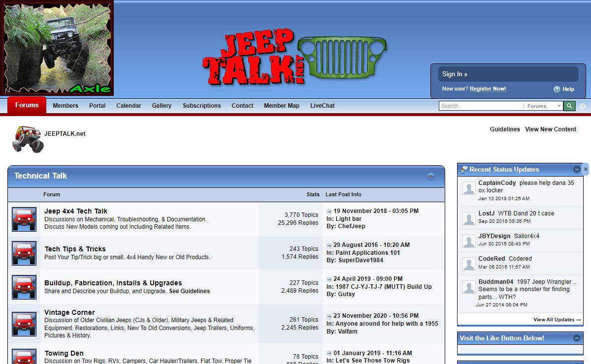Click forum icon beside Jeep 4x4 Tech Talk

[24, 219]
